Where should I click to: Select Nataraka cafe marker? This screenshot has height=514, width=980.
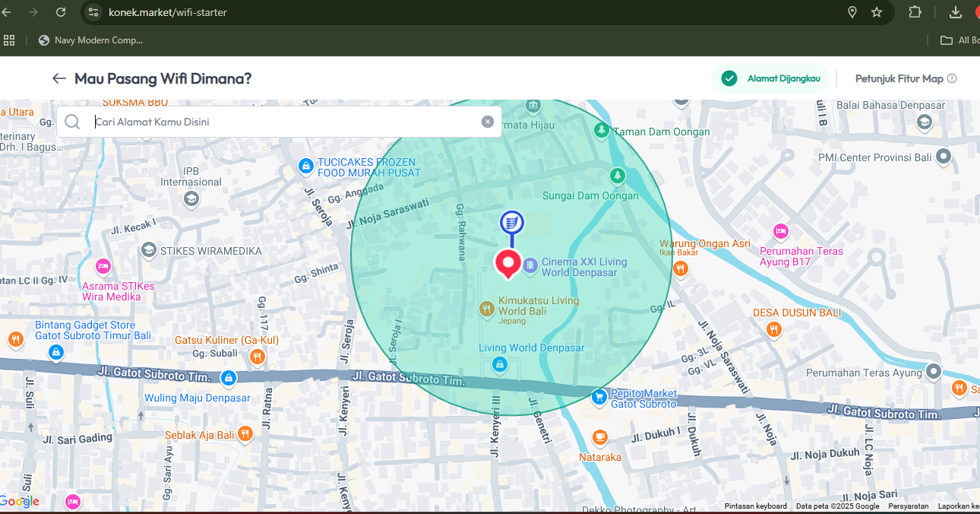600,437
